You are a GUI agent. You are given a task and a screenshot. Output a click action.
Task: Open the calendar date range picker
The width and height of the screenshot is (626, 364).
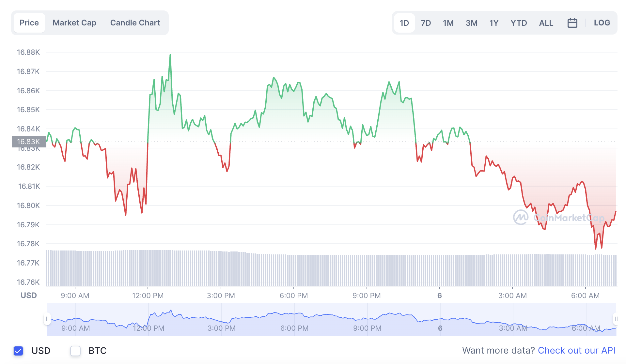pos(572,23)
